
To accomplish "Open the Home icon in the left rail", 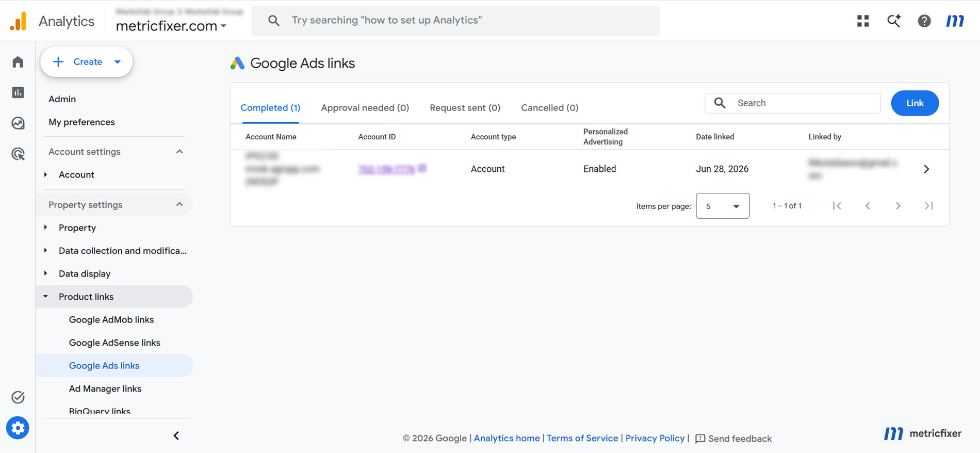I will (18, 62).
